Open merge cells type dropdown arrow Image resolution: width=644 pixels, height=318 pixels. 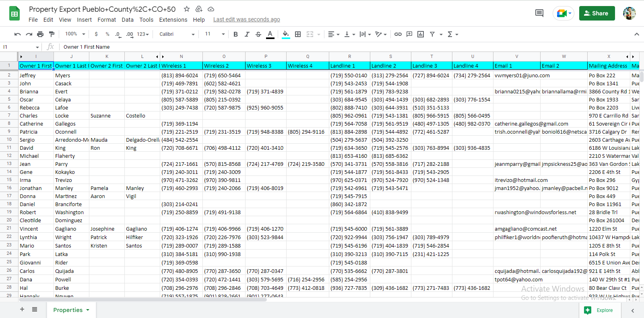(319, 35)
